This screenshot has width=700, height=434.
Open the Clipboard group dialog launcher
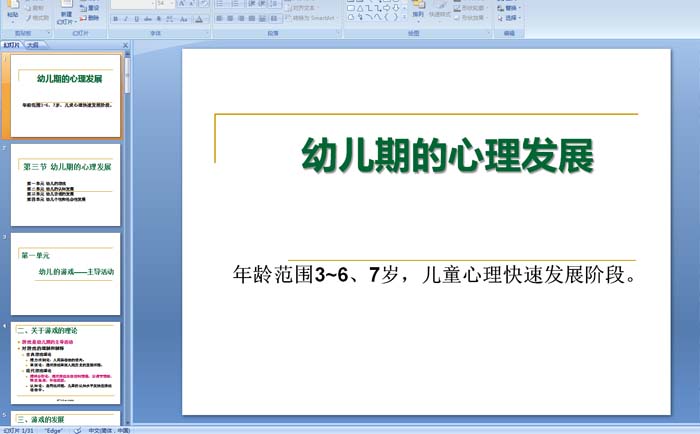pos(49,33)
